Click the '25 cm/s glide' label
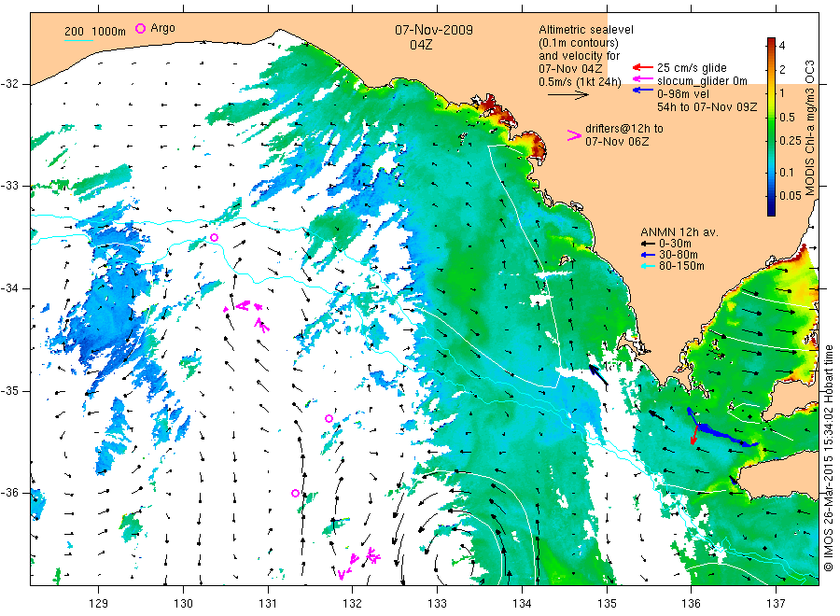 (692, 68)
